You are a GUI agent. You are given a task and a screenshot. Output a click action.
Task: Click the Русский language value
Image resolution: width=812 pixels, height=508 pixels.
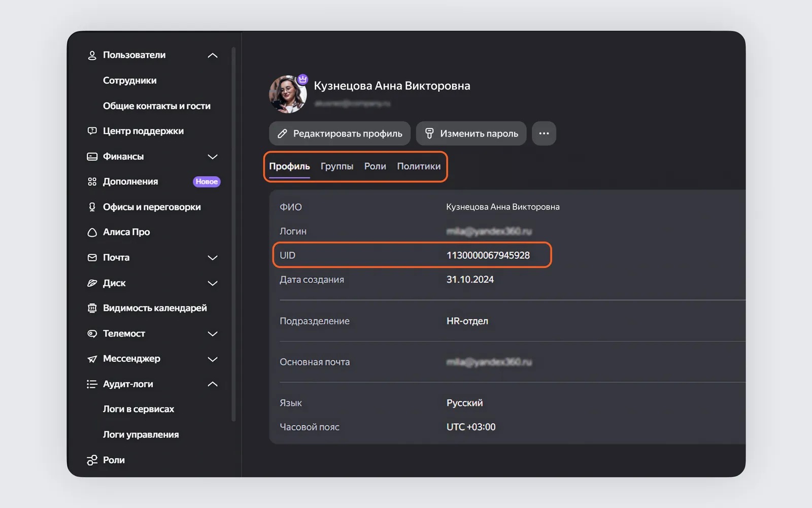pos(464,403)
